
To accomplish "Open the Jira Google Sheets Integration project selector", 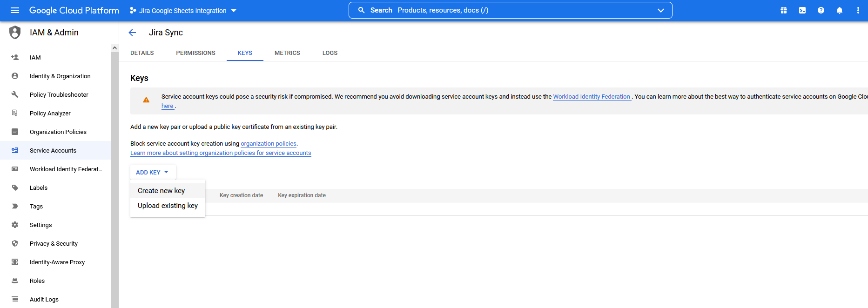I will pos(183,11).
